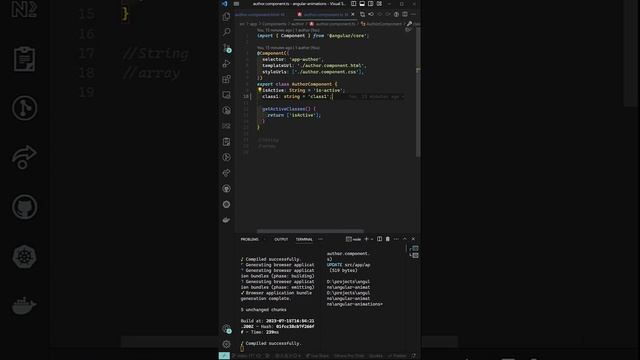Click the remote window indicator in status bar

(224, 356)
